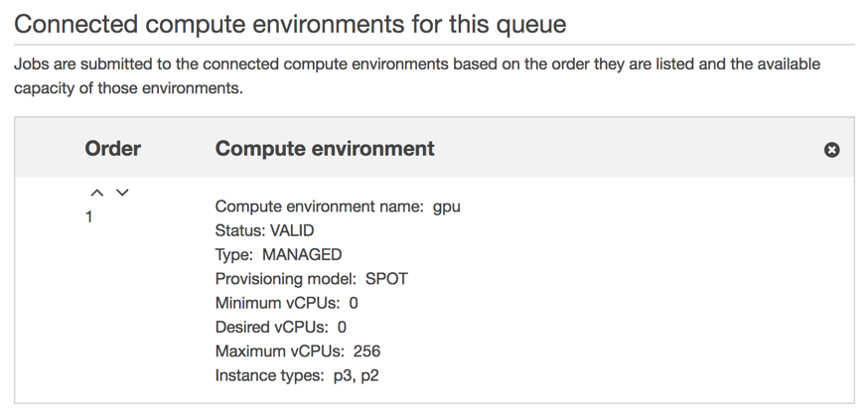This screenshot has width=868, height=417.
Task: Click the Provisioning model label
Action: [x=286, y=279]
